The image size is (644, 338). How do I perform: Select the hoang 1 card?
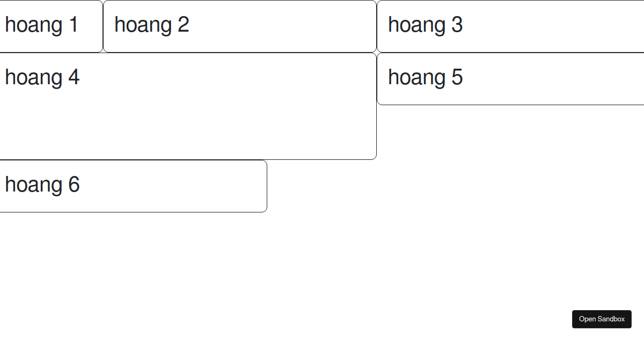pos(51,26)
